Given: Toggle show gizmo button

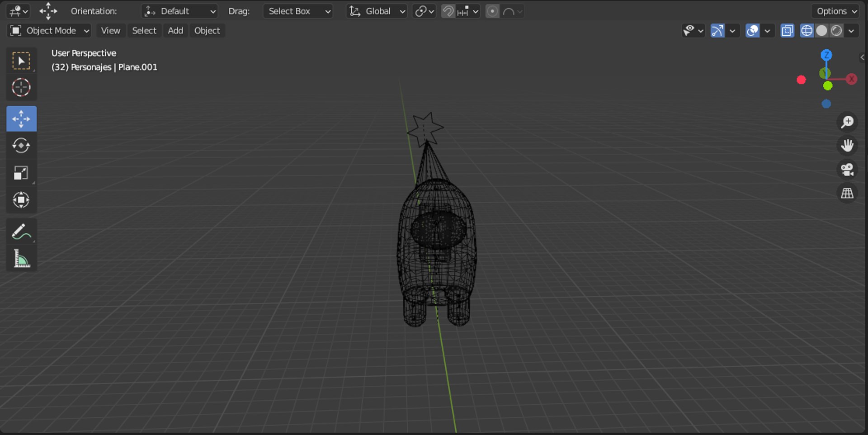Looking at the screenshot, I should coord(717,31).
